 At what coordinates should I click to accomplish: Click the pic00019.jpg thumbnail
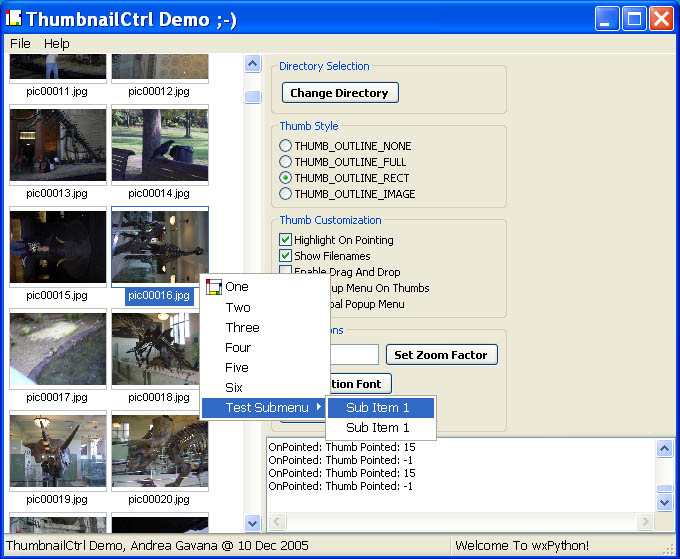tap(57, 451)
